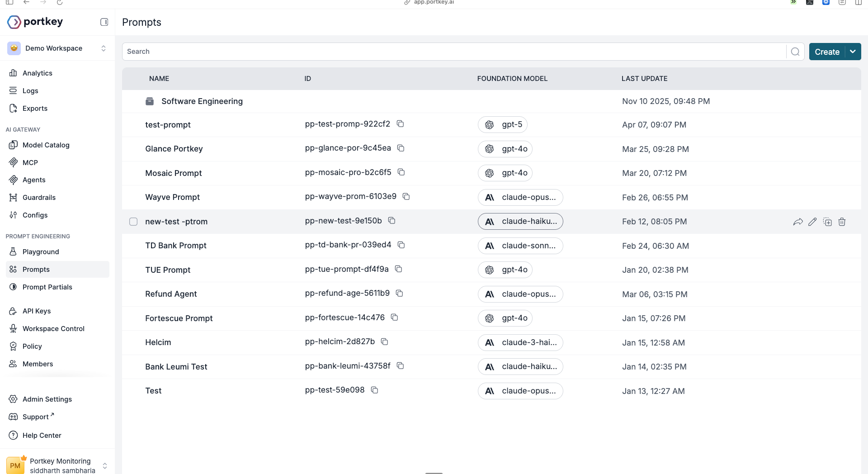Viewport: 868px width, 474px height.
Task: Open Prompt Partials
Action: click(x=47, y=287)
